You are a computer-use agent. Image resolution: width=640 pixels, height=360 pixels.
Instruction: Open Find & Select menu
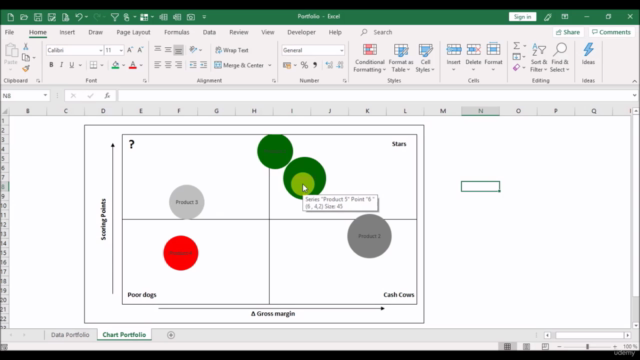click(560, 58)
